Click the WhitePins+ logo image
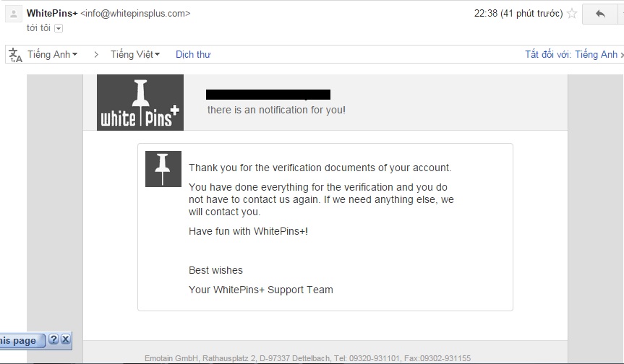Image resolution: width=624 pixels, height=364 pixels. pyautogui.click(x=140, y=103)
